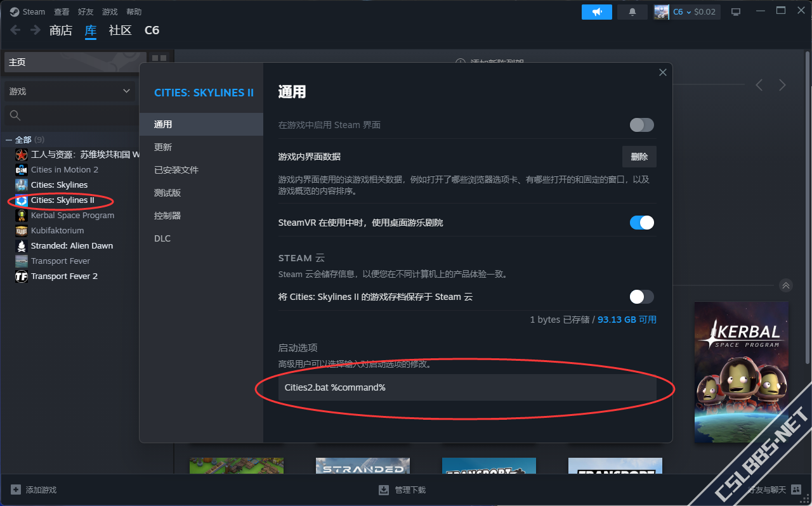Select Cities: Skylines II in library list
Screen dimensions: 812x506
[x=63, y=200]
